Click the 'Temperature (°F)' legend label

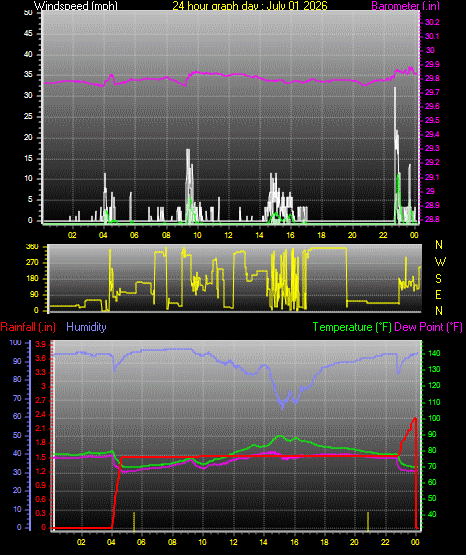click(x=352, y=327)
